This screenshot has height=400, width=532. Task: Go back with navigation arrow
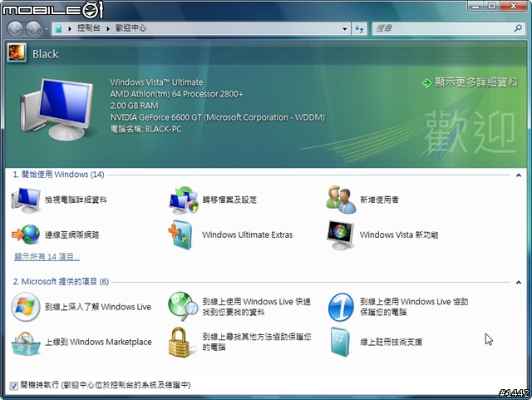pyautogui.click(x=15, y=29)
